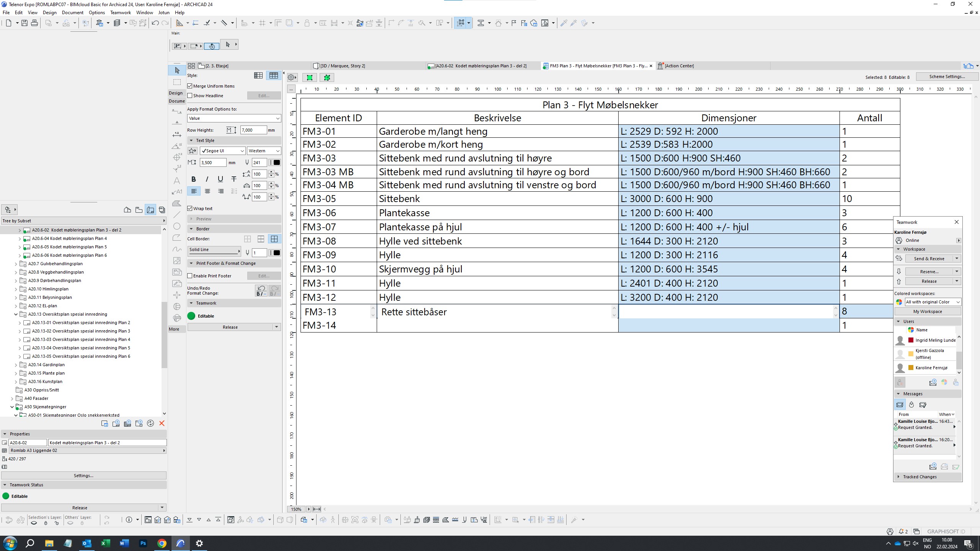Click the Row Heights input field

coord(253,130)
